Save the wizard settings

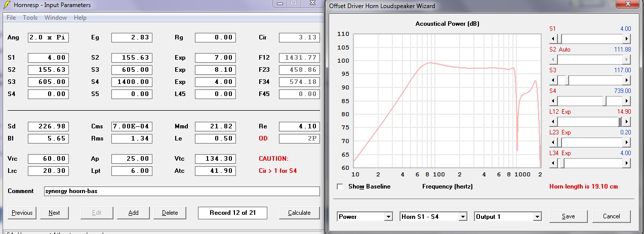(569, 216)
